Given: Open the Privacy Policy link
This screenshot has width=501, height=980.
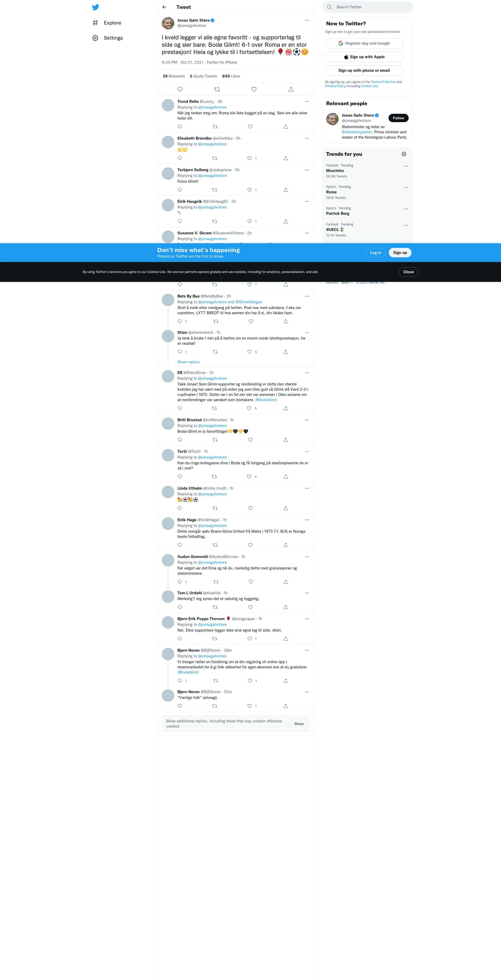Looking at the screenshot, I should (335, 86).
